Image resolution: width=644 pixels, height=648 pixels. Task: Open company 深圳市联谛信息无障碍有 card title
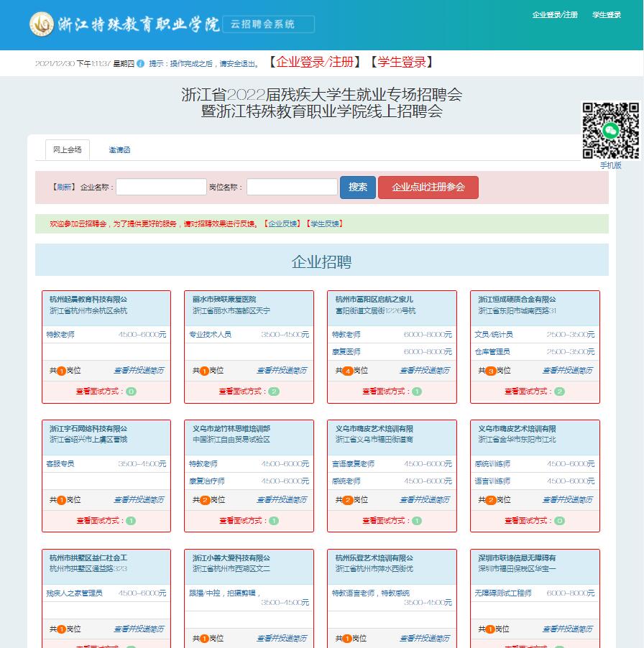[x=517, y=558]
